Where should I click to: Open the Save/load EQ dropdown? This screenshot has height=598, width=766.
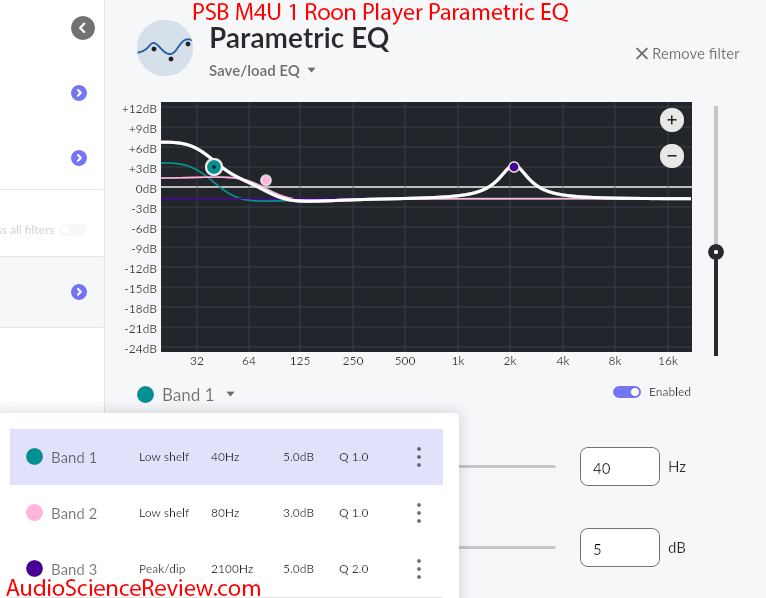pyautogui.click(x=262, y=71)
